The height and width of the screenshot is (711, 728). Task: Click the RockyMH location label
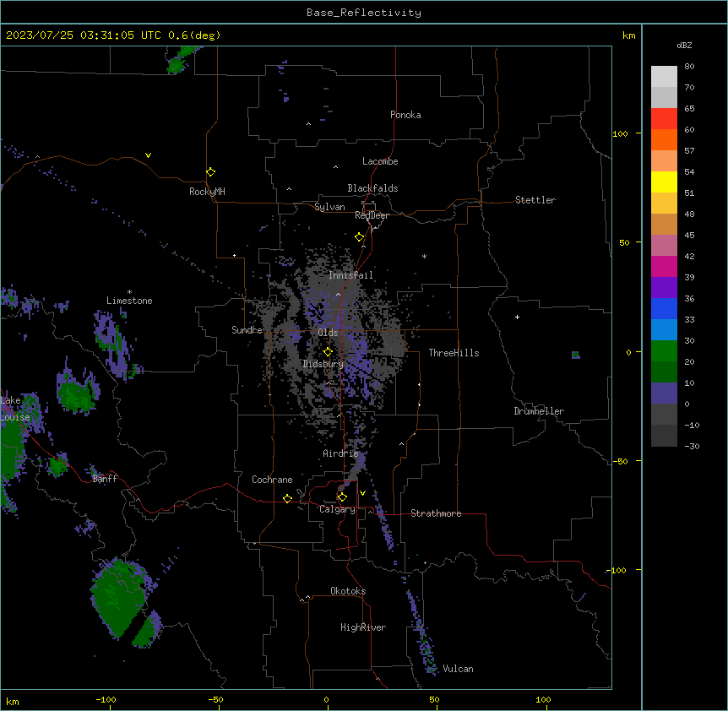207,192
